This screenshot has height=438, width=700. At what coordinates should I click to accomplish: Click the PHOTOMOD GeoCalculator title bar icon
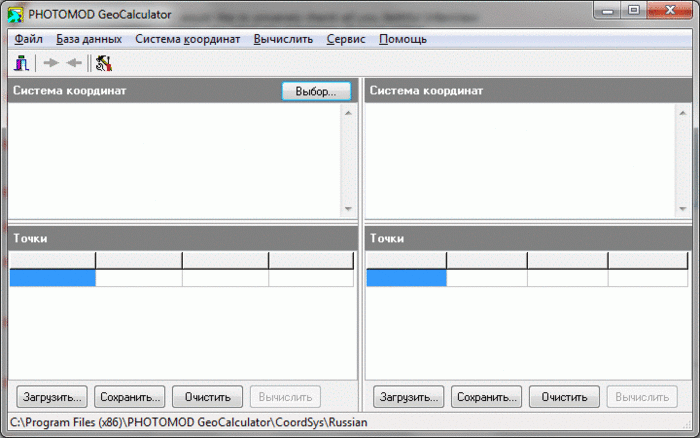[16, 15]
